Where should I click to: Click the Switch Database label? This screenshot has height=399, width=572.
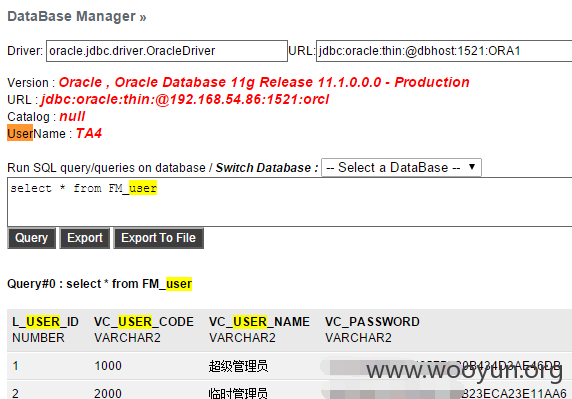[267, 168]
